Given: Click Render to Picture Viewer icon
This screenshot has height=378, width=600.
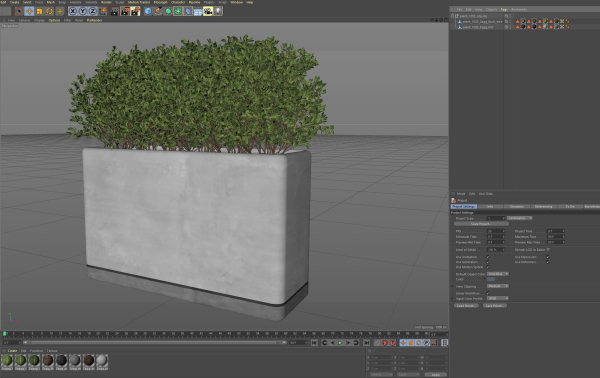Looking at the screenshot, I should tap(125, 11).
